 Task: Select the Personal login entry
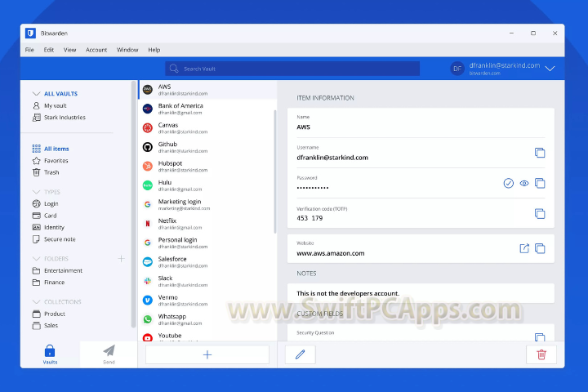207,243
